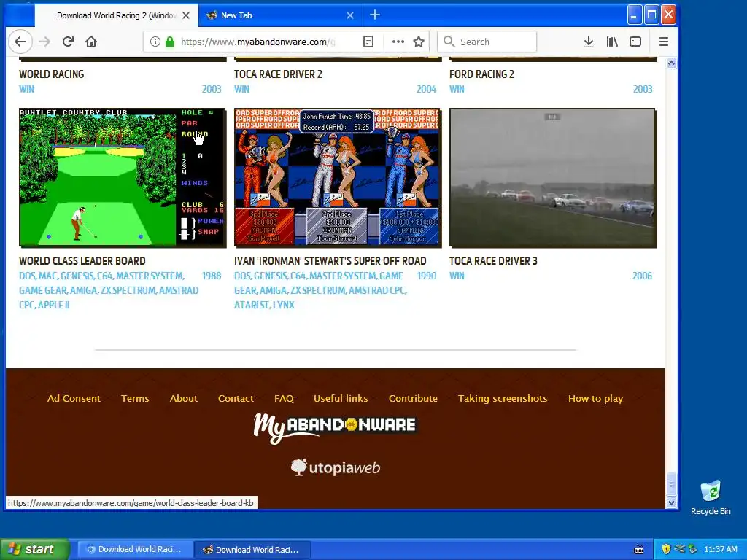The height and width of the screenshot is (560, 747).
Task: Bookmark this page with the star
Action: (x=419, y=42)
